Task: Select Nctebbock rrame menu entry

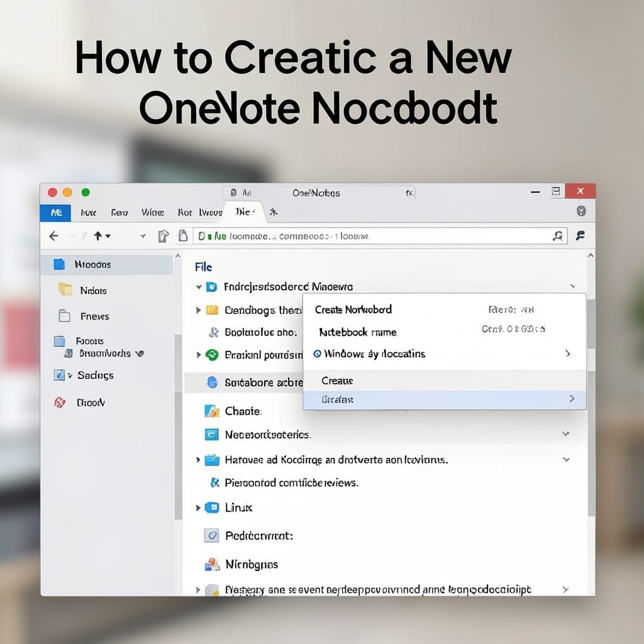Action: point(358,332)
